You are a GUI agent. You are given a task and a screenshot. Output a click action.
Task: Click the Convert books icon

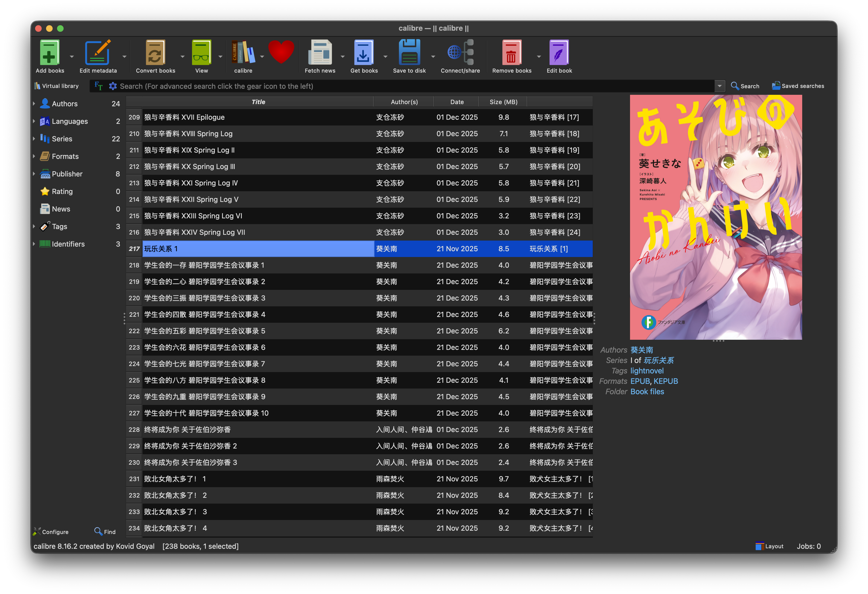[155, 53]
